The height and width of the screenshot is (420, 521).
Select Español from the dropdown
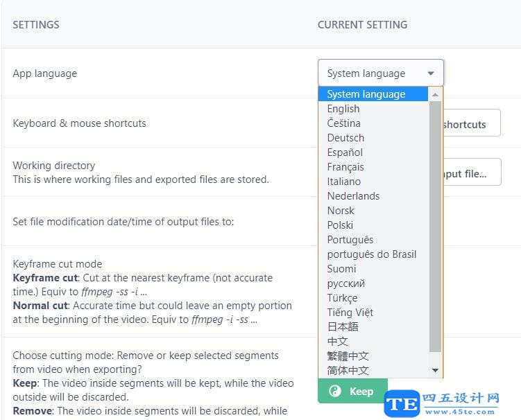(345, 152)
